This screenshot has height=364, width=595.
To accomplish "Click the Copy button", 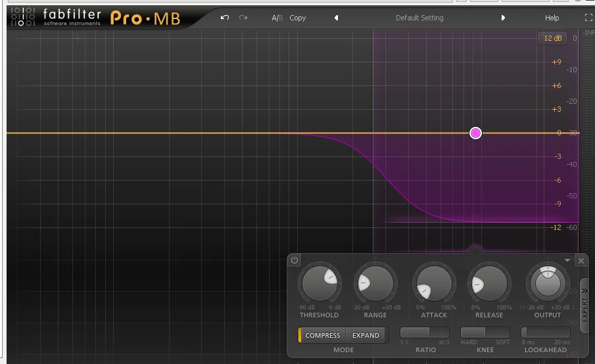I will coord(297,18).
